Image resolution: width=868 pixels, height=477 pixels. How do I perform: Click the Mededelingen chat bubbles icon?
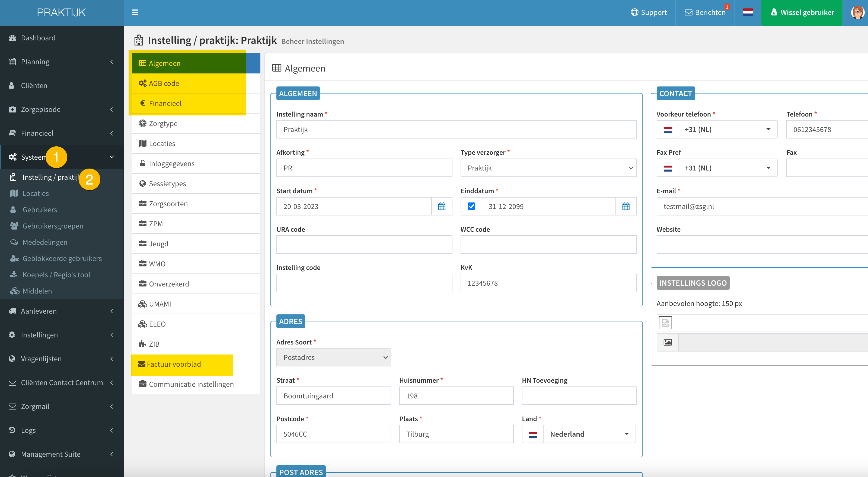click(14, 242)
